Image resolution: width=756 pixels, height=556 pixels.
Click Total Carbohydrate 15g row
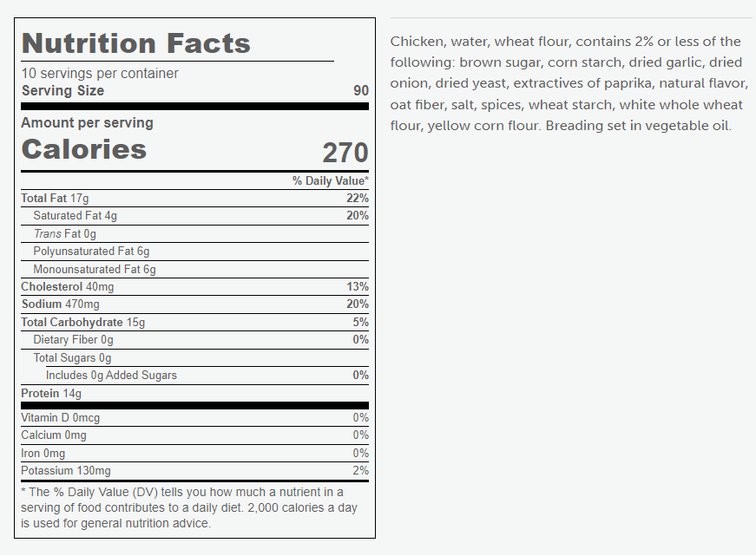click(x=194, y=323)
